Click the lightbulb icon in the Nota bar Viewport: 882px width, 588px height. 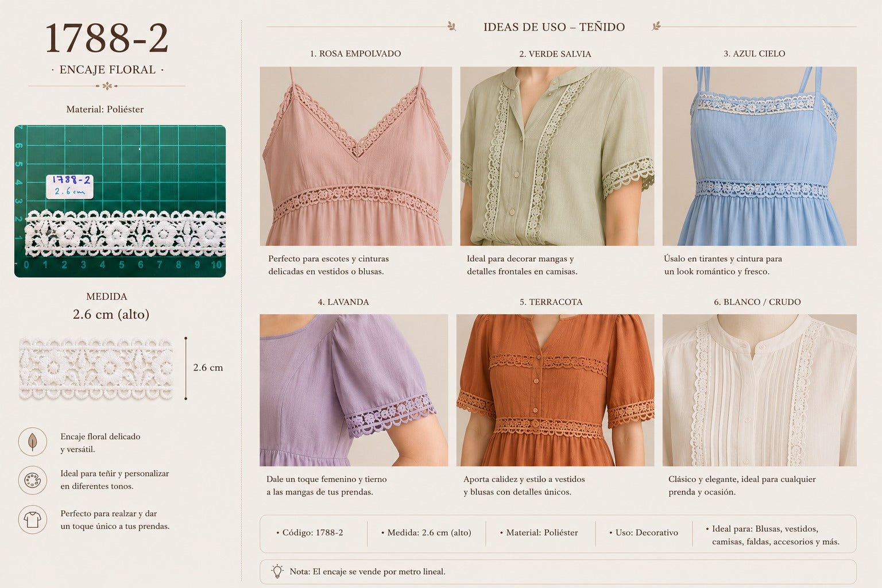coord(277,571)
